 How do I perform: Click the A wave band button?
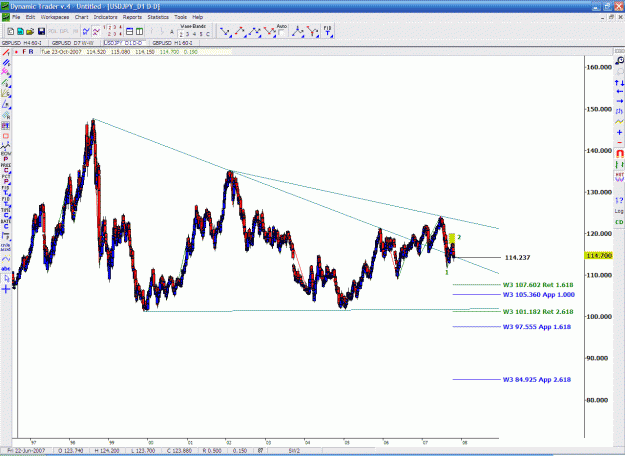pos(172,32)
